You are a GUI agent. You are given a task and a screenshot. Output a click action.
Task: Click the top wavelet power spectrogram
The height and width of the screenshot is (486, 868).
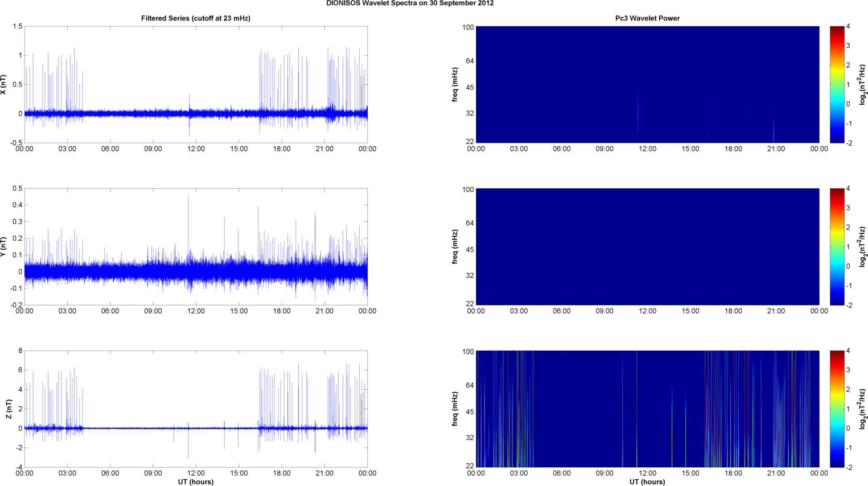647,85
